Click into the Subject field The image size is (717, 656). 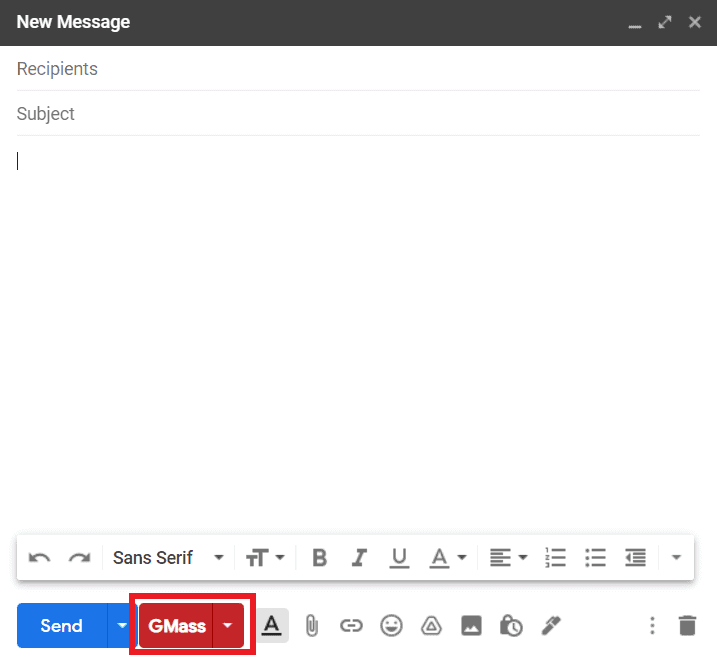pyautogui.click(x=358, y=114)
